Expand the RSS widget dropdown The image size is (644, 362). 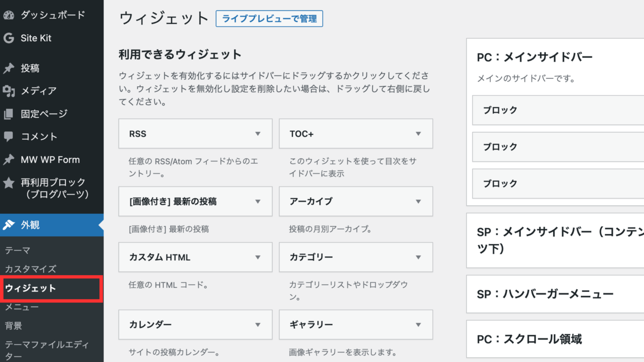coord(258,134)
